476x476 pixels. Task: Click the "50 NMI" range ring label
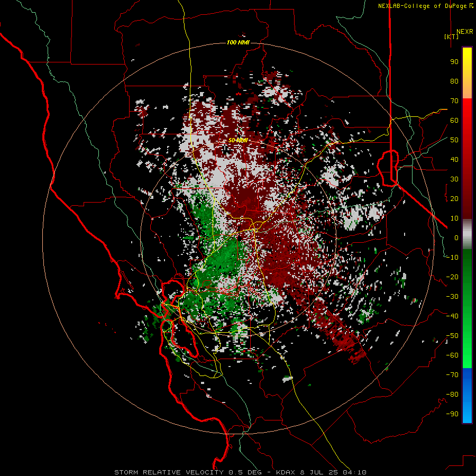238,140
